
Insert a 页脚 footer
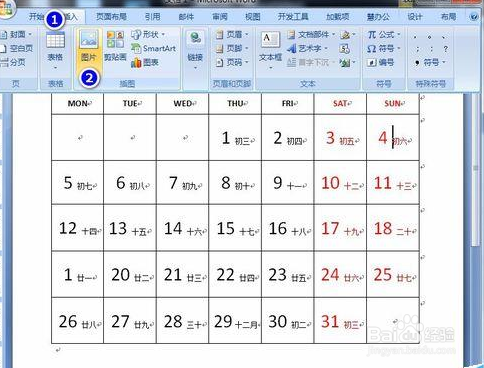[x=232, y=49]
